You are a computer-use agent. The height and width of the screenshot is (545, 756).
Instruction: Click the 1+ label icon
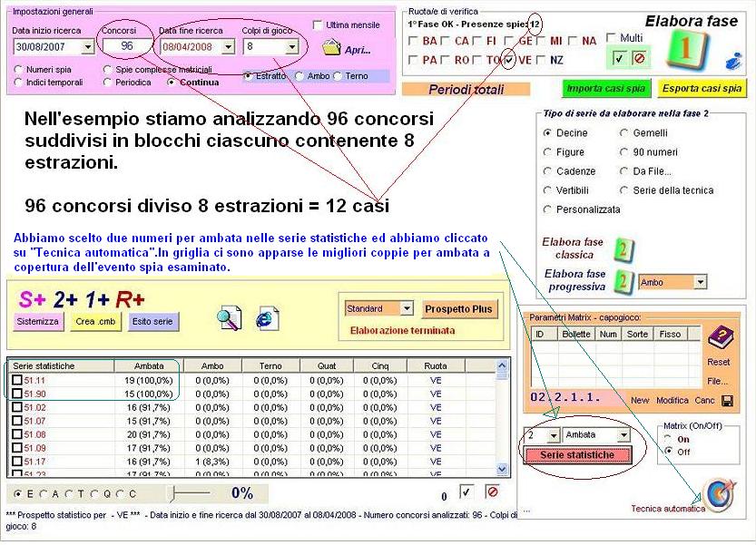[97, 300]
